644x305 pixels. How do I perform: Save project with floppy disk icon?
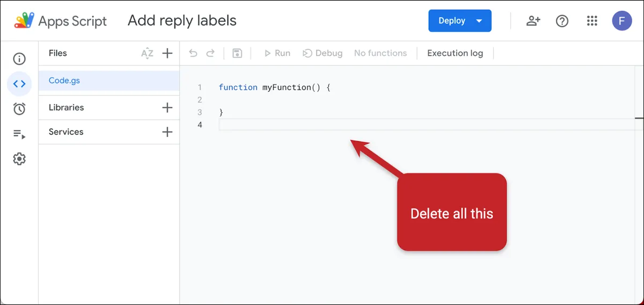[237, 53]
